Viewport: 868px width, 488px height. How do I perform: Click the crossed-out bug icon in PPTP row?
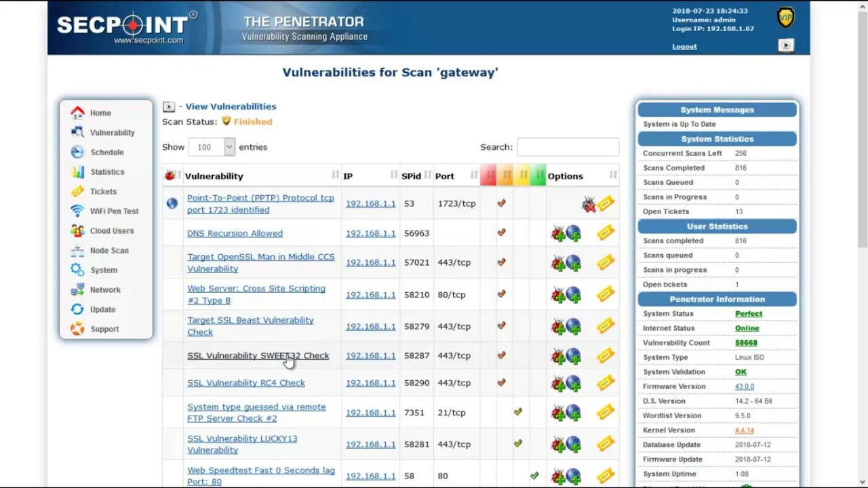(589, 204)
